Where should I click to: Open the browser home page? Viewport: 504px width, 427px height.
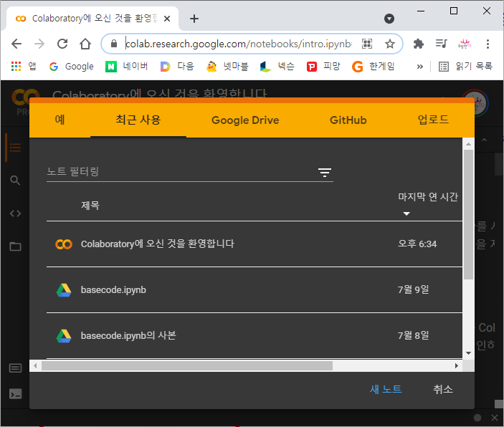pos(85,44)
